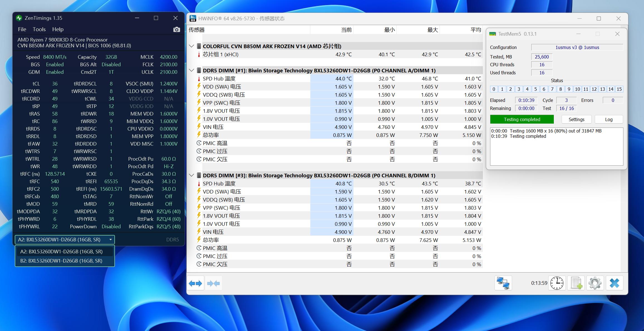Collapse the DDR5 DIMM #3 sensor group
Viewport: 644px width, 331px height.
tap(191, 175)
